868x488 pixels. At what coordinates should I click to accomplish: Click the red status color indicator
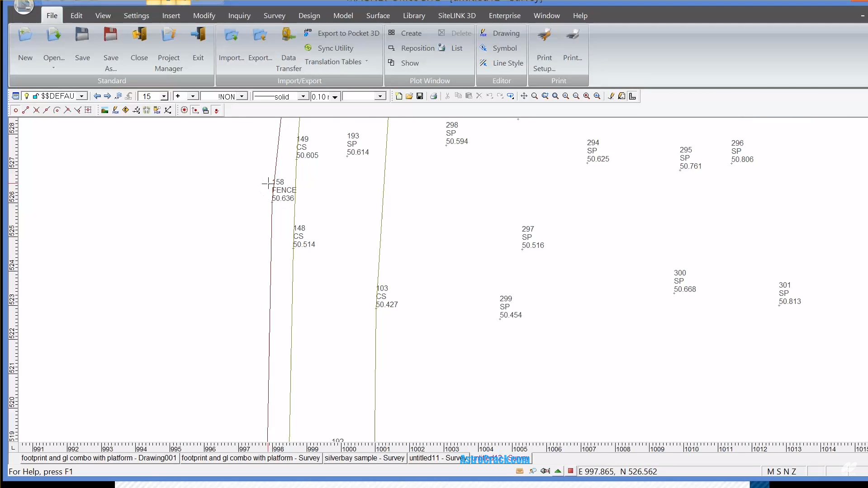pyautogui.click(x=570, y=471)
